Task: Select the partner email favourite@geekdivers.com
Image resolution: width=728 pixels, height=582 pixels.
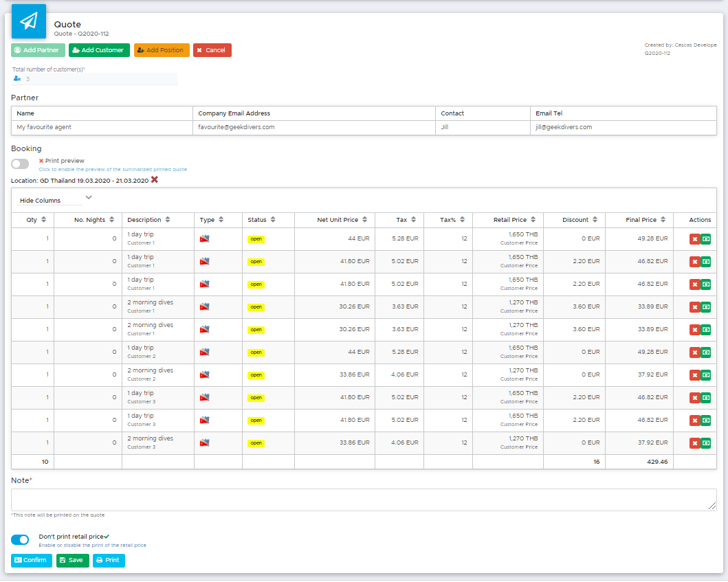Action: pyautogui.click(x=236, y=127)
